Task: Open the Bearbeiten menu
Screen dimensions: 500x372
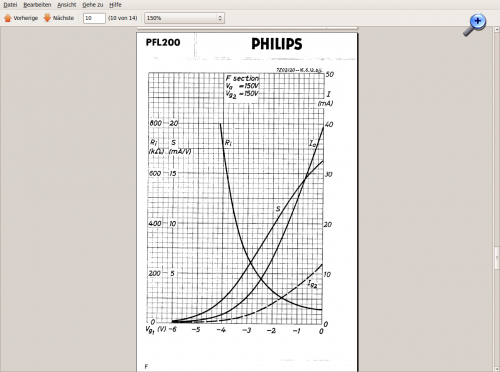Action: coord(37,5)
